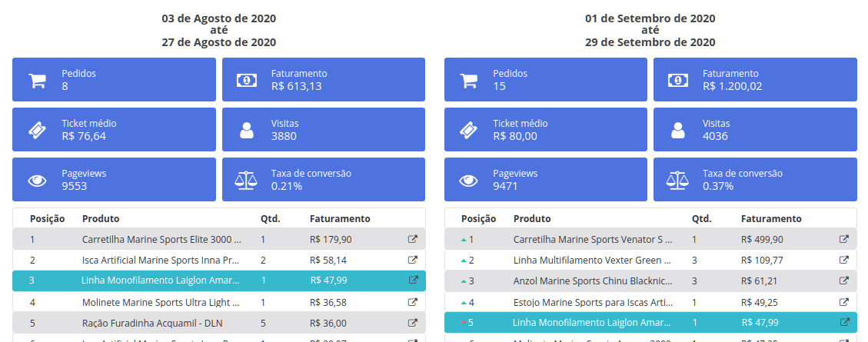Click the ticket icon in September Ticket médio card
This screenshot has height=342, width=868.
(468, 130)
